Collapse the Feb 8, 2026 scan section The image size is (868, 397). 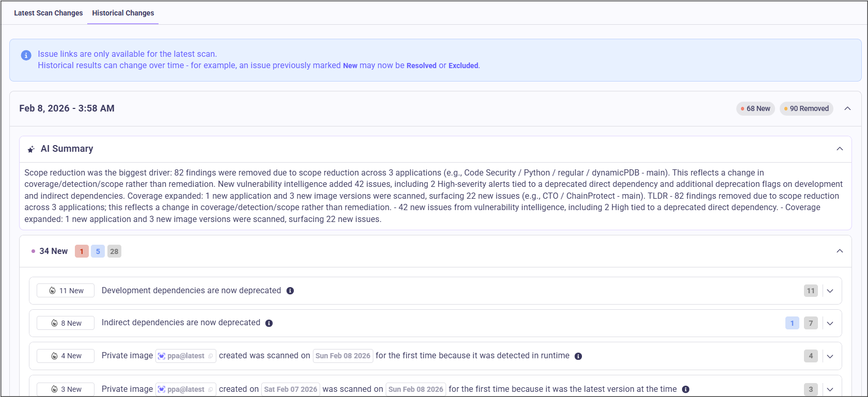(x=847, y=108)
